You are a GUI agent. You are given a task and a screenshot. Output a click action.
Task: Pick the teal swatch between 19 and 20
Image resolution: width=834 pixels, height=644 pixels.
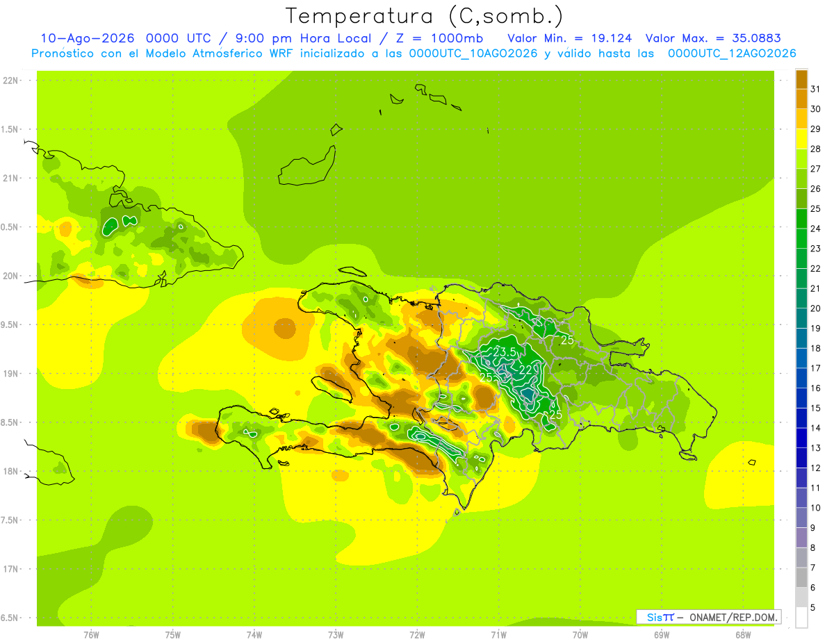801,318
